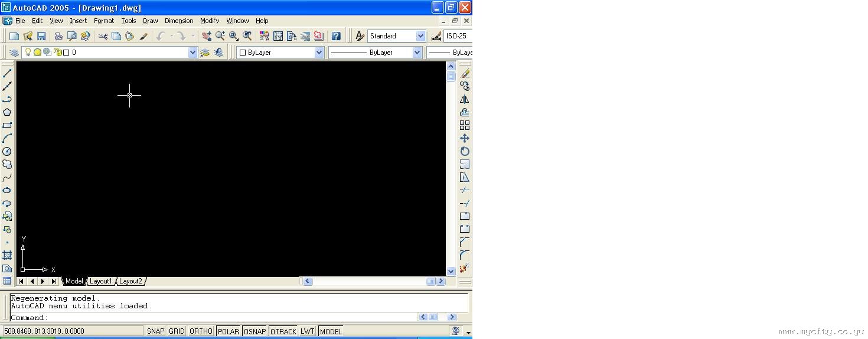This screenshot has width=868, height=339.
Task: Switch to the Layout1 tab
Action: pos(100,281)
